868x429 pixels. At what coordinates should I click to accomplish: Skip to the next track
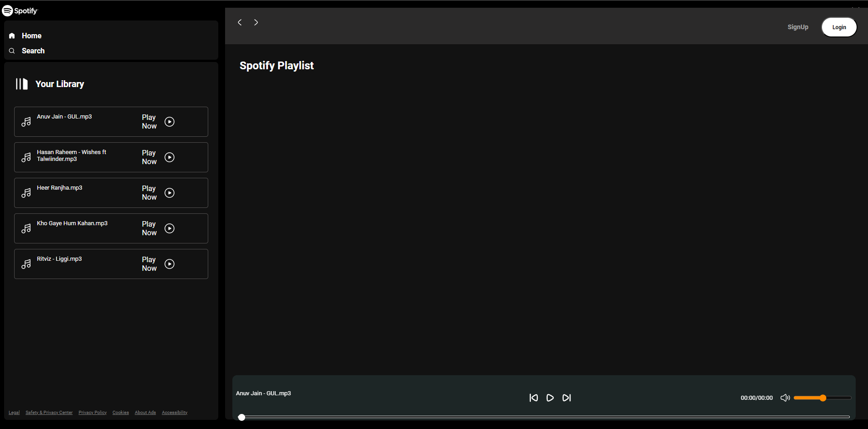tap(566, 398)
